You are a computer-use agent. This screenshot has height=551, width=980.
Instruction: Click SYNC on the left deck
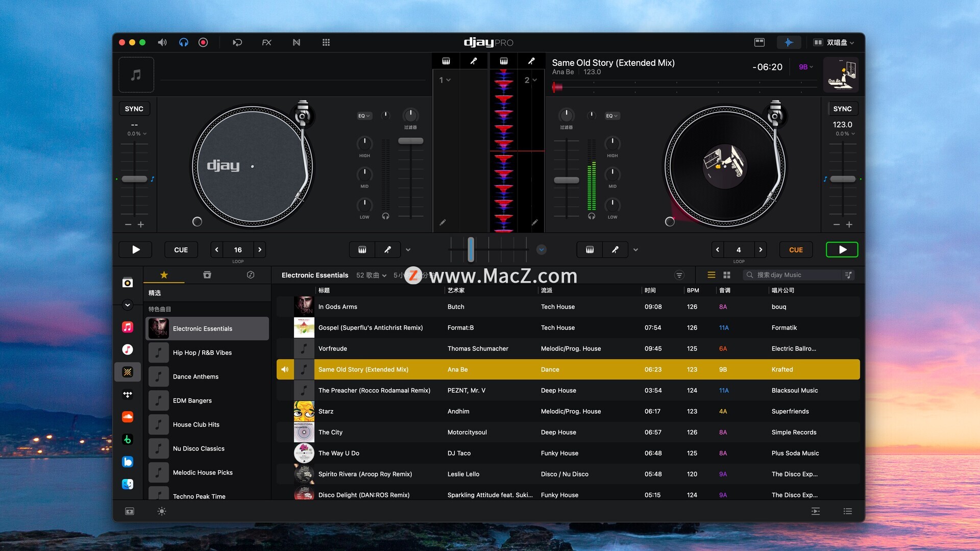point(134,109)
